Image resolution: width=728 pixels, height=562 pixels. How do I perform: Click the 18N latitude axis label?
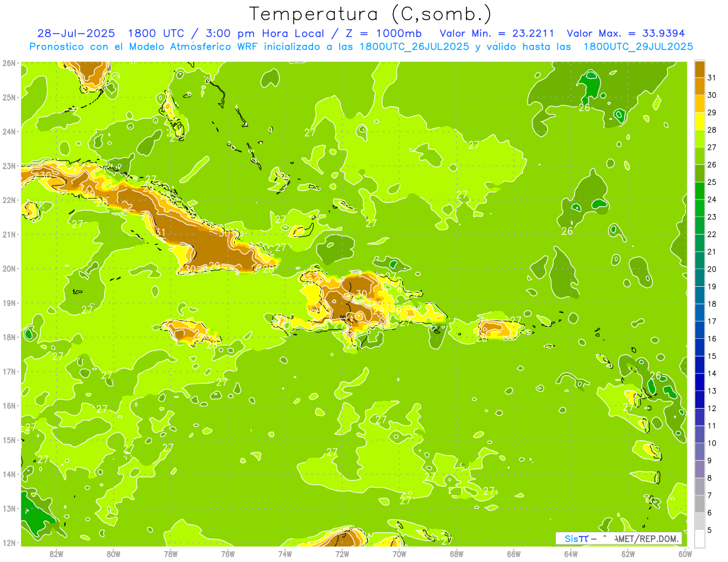9,337
